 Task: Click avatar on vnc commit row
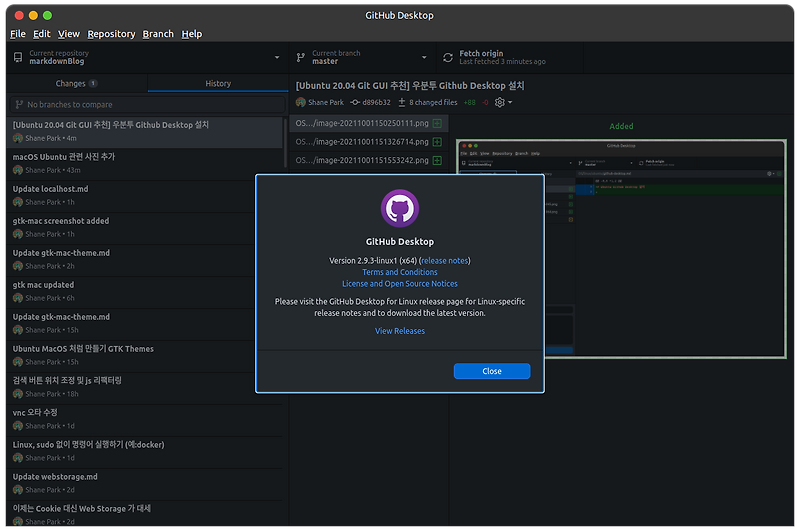point(18,426)
